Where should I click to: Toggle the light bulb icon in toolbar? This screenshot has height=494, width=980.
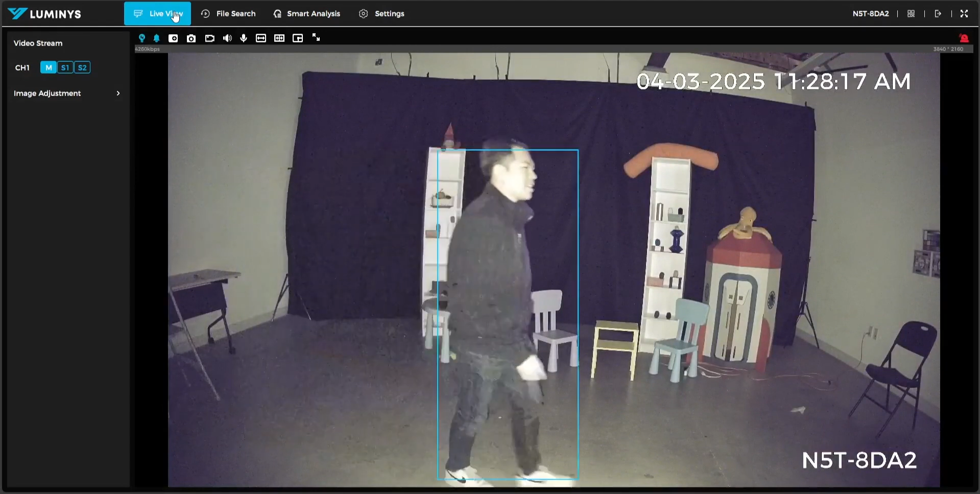[x=142, y=38]
